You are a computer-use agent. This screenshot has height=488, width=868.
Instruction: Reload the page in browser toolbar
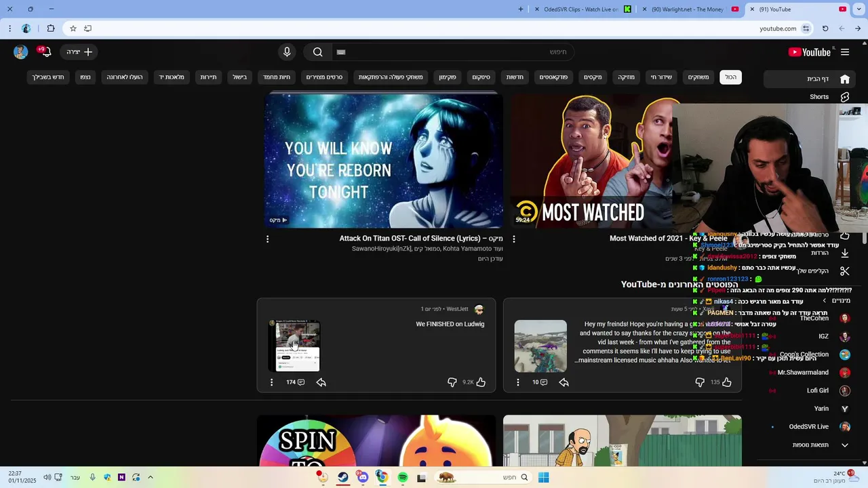pyautogui.click(x=825, y=28)
